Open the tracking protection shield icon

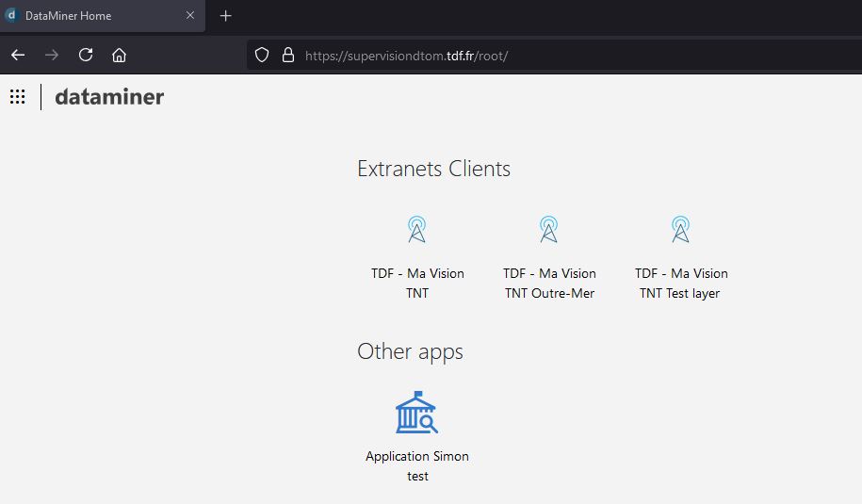click(262, 55)
